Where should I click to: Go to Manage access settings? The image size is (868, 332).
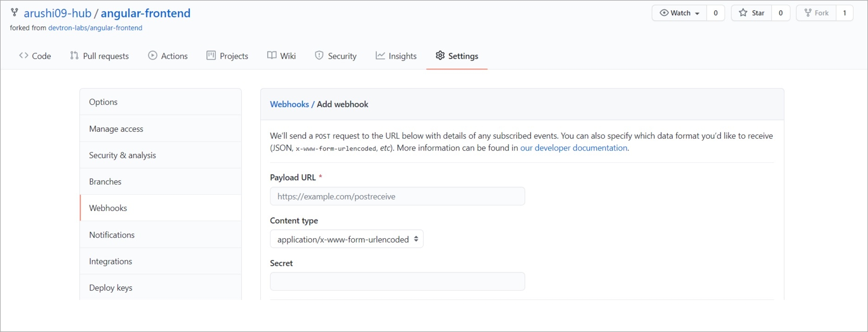click(161, 129)
